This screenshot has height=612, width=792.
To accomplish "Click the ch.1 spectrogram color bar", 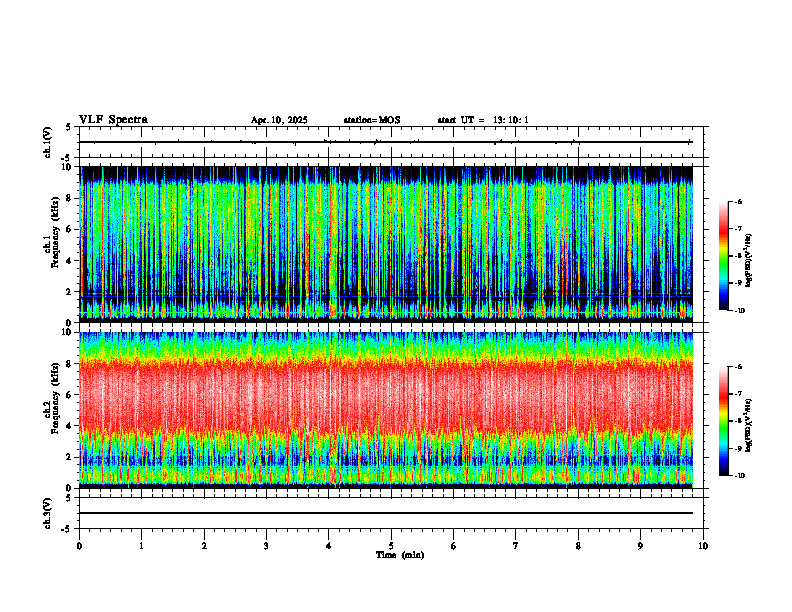I will tap(723, 256).
